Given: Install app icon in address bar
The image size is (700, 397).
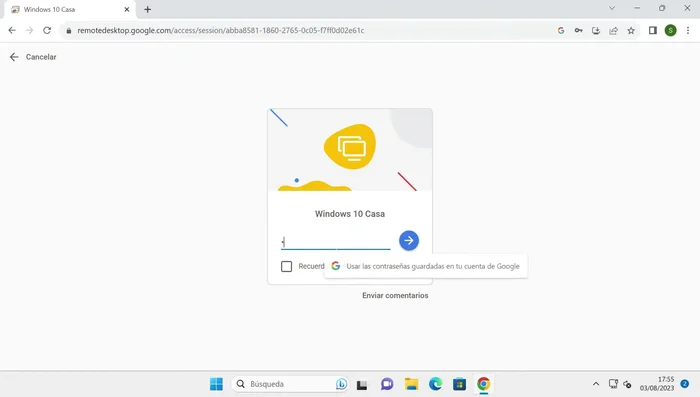Looking at the screenshot, I should [596, 30].
